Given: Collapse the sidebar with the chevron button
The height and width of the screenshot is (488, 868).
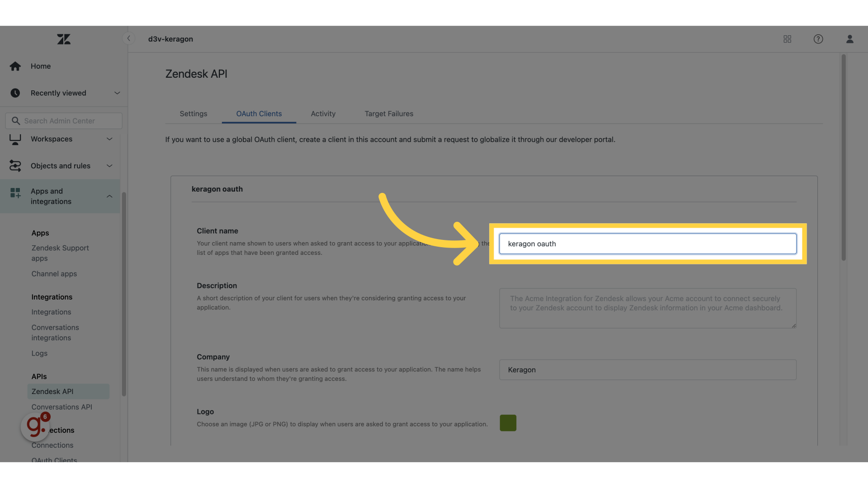Looking at the screenshot, I should tap(129, 38).
